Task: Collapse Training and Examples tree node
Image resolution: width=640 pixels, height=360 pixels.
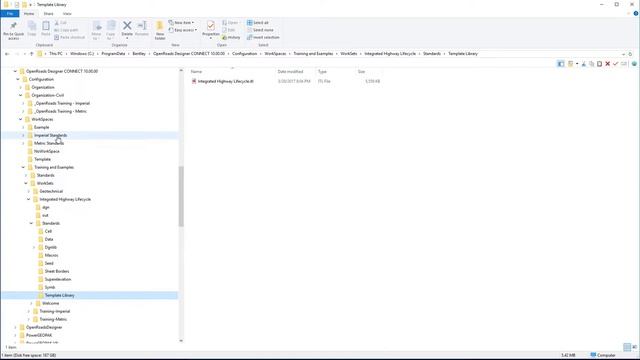Action: pos(23,167)
